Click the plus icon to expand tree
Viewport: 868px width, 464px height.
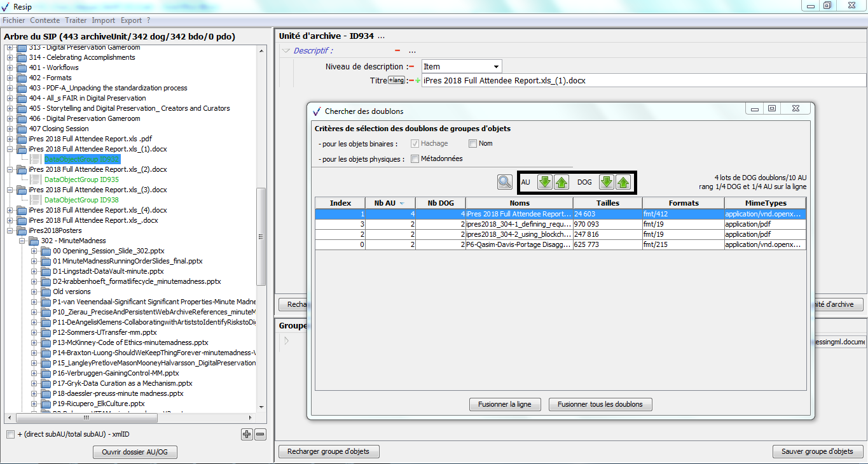(247, 434)
